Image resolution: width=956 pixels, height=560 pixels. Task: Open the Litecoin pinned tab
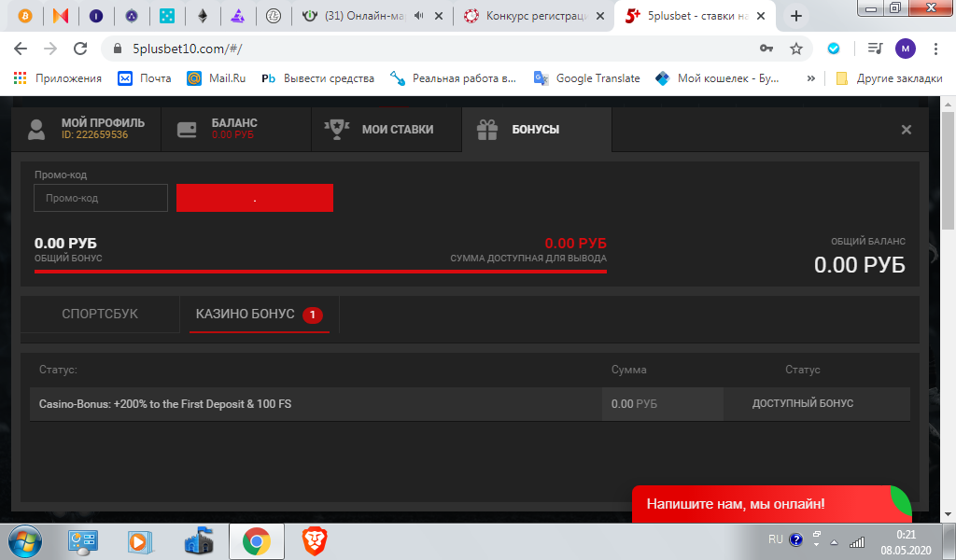274,16
